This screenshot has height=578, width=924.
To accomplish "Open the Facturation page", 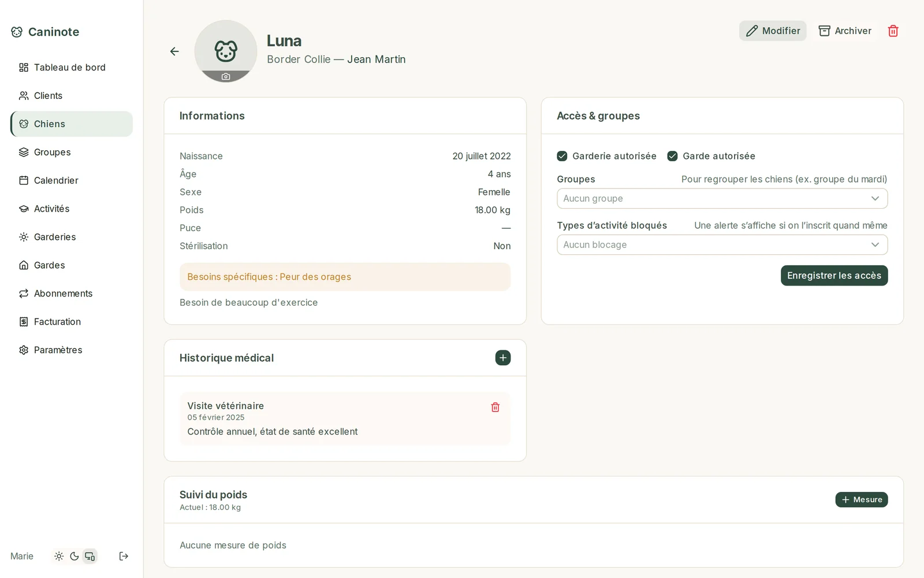I will pos(72,323).
